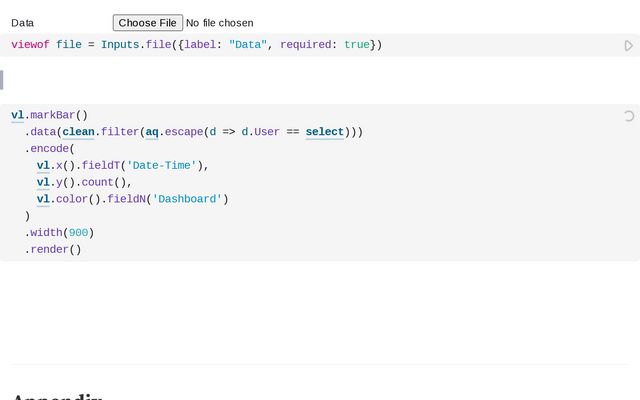Viewport: 640px width, 400px height.
Task: Click the 900 width value
Action: tap(78, 233)
